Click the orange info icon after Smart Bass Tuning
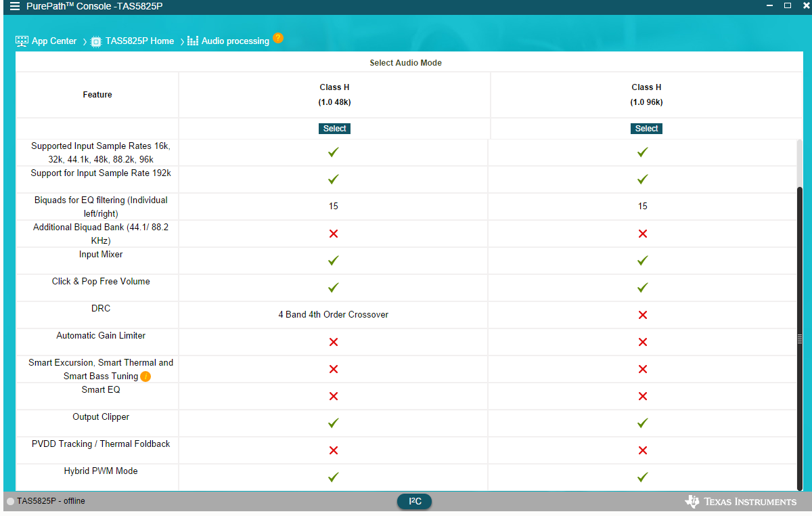Image resolution: width=812 pixels, height=516 pixels. tap(145, 377)
